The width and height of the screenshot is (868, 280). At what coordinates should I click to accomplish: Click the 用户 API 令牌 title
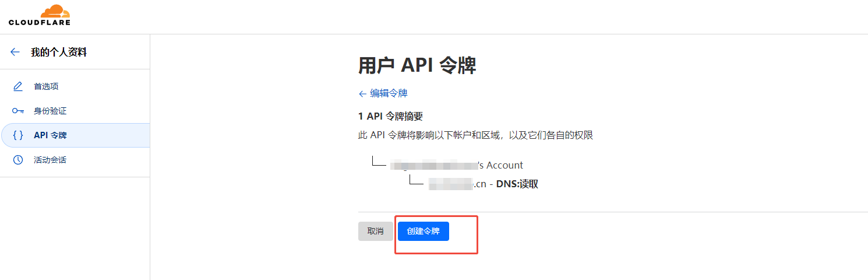[x=417, y=66]
